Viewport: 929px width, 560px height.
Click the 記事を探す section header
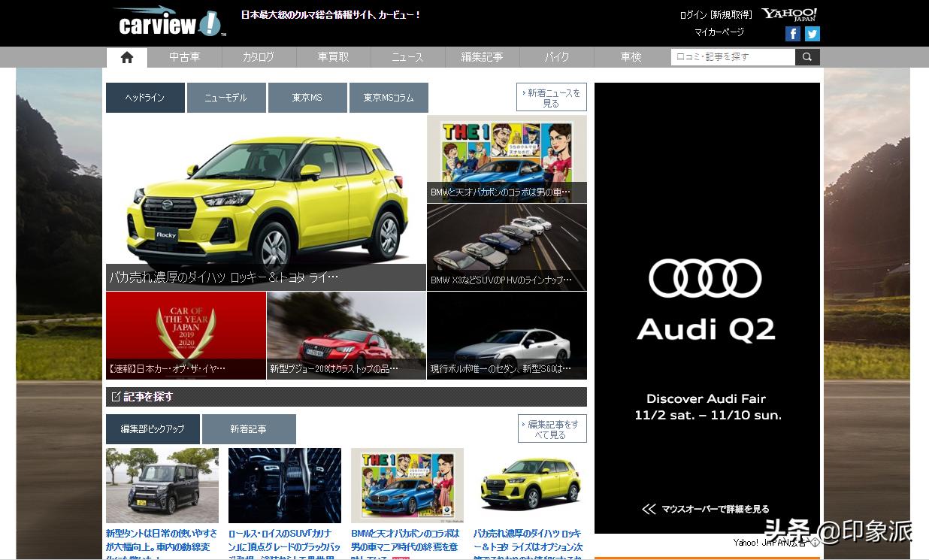[346, 397]
